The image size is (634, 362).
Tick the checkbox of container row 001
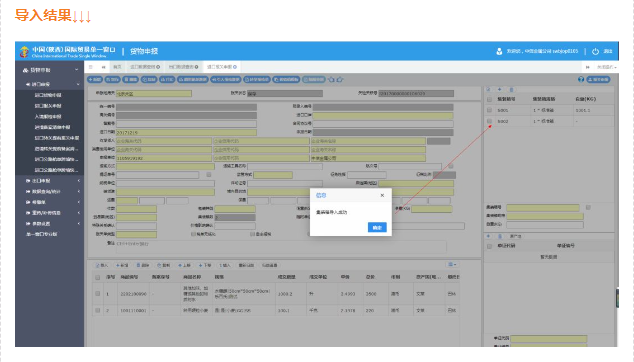(489, 110)
